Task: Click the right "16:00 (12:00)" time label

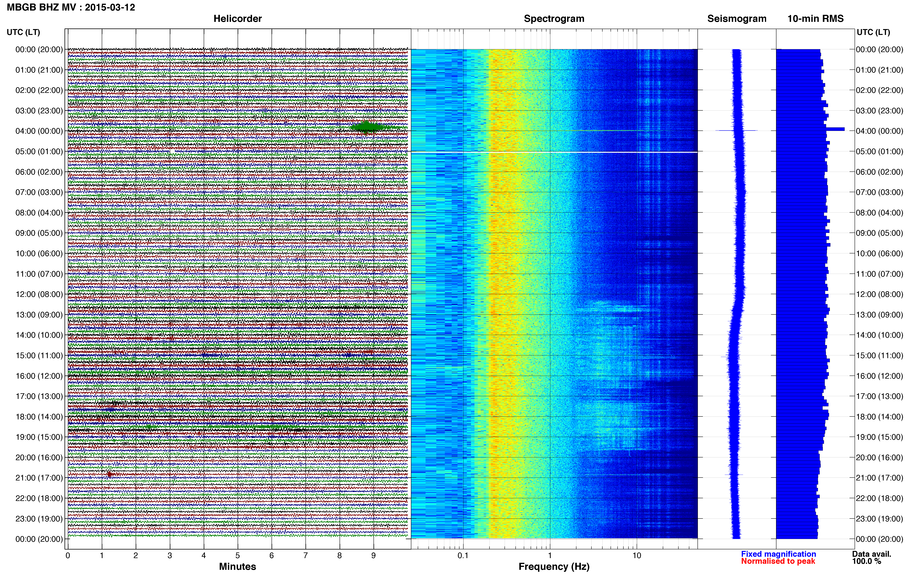Action: coord(879,376)
